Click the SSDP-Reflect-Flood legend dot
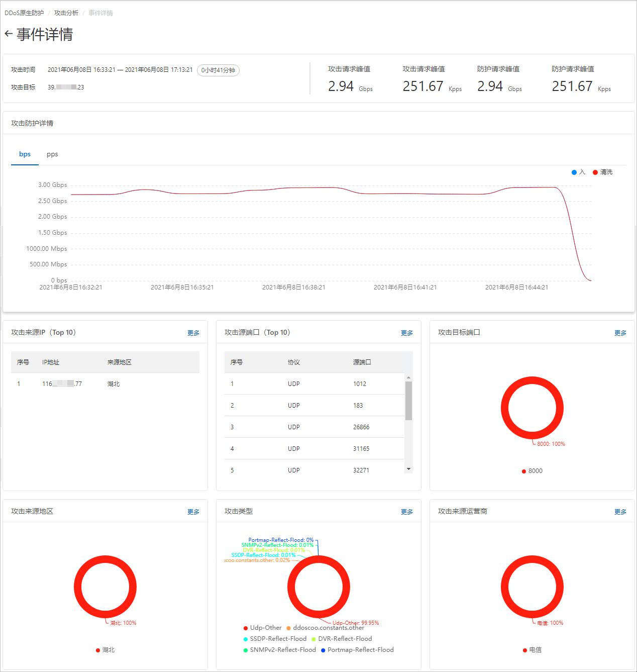This screenshot has height=672, width=637. [245, 638]
